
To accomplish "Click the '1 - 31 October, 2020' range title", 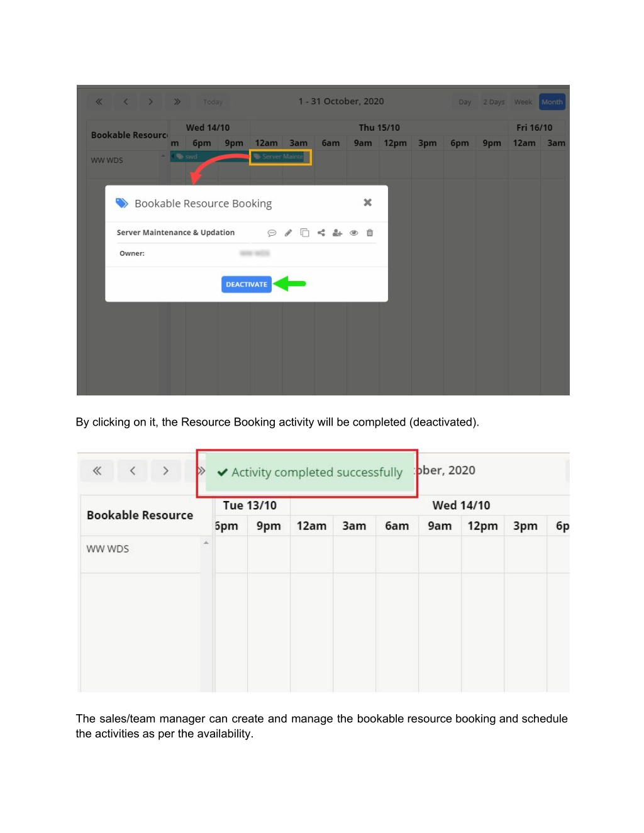I will 341,101.
